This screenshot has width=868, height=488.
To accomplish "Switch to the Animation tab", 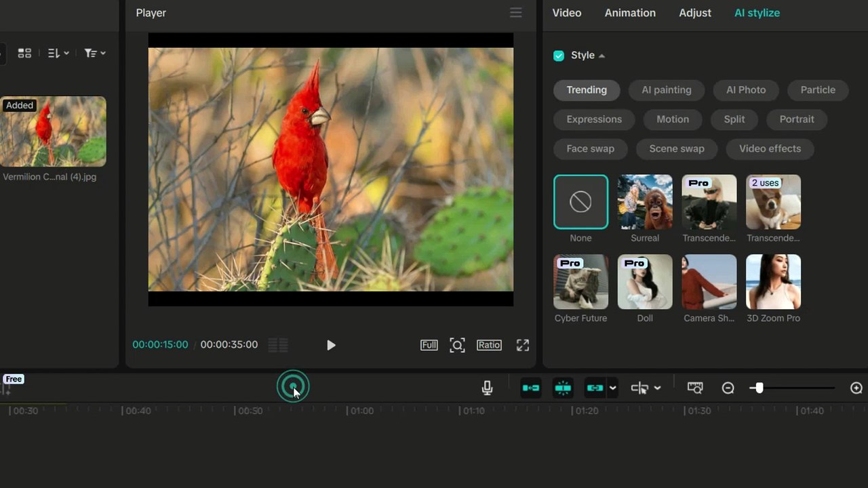I will pyautogui.click(x=630, y=13).
